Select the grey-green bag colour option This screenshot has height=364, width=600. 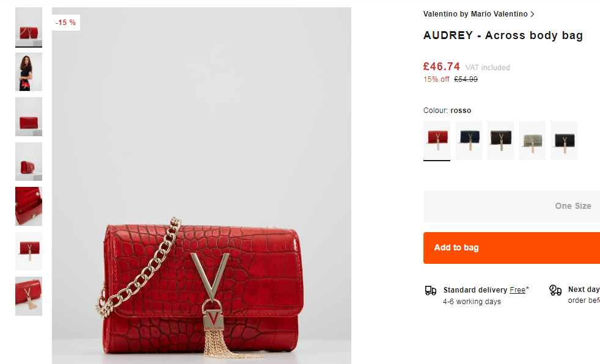532,140
